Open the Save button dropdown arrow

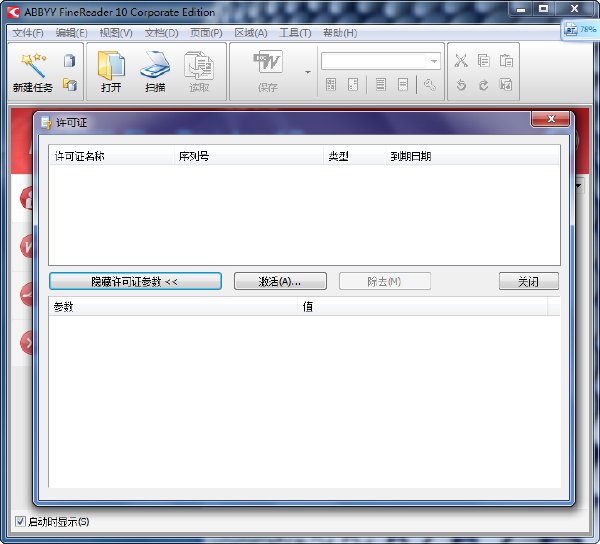[308, 72]
